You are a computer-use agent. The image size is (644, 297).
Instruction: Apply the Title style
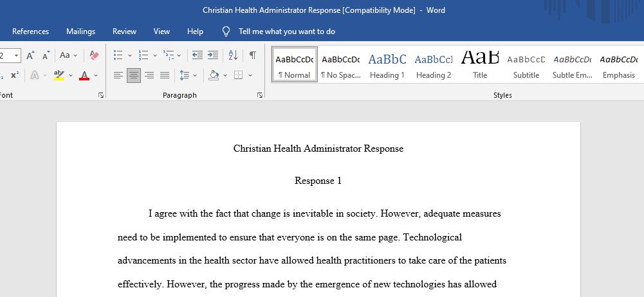(x=480, y=64)
